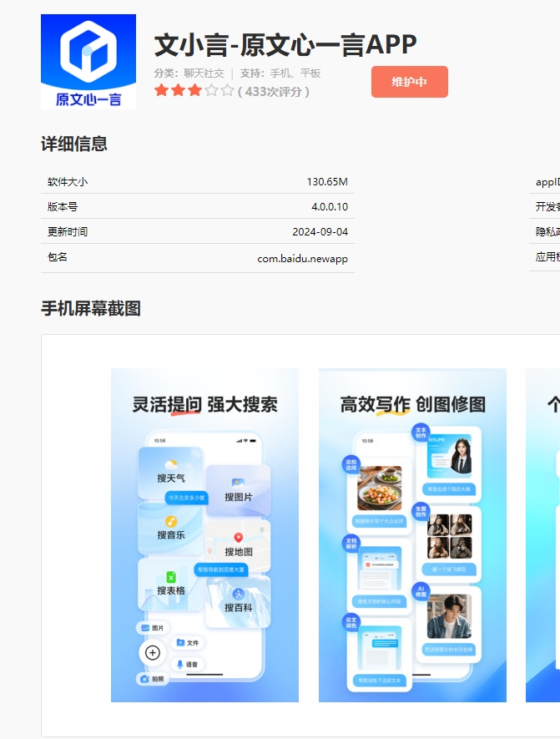
Task: Open the 灵活提问 强大搜索 screenshot
Action: click(x=204, y=534)
